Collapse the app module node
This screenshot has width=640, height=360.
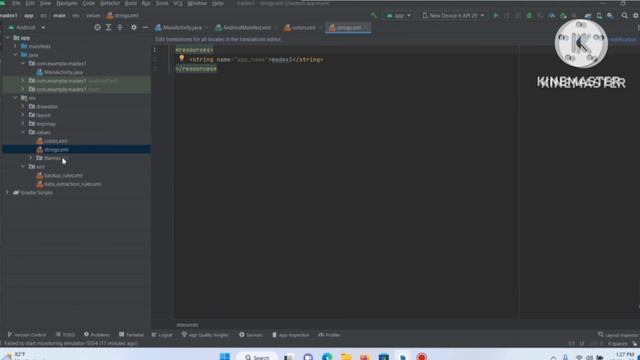[x=7, y=38]
